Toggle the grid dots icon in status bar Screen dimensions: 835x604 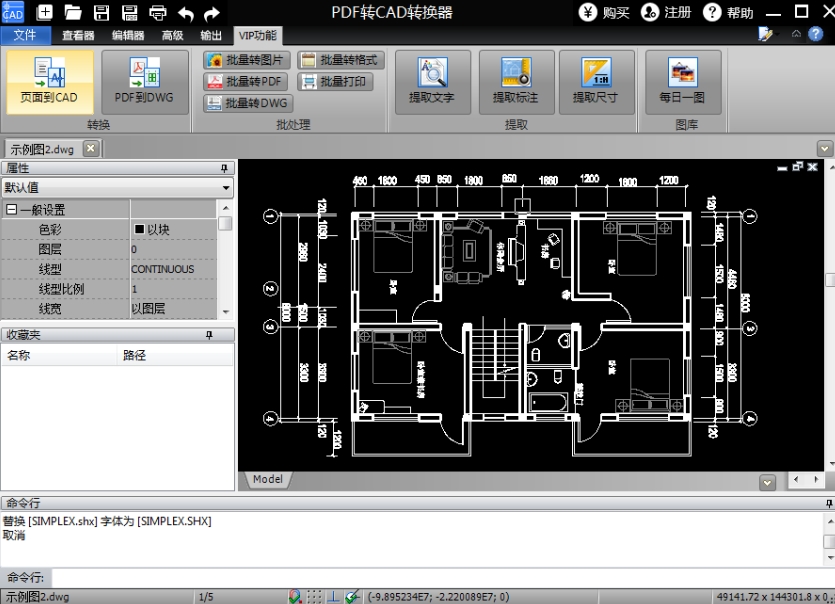coord(314,597)
